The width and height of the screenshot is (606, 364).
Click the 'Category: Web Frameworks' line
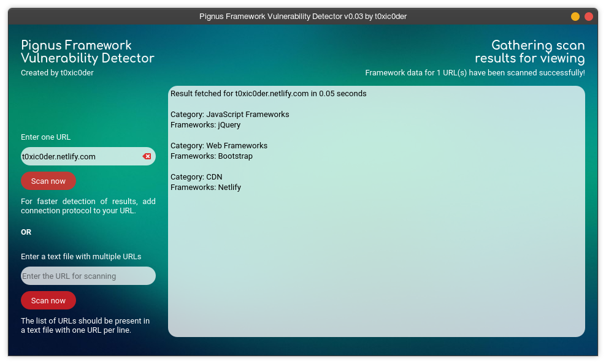[x=219, y=145]
